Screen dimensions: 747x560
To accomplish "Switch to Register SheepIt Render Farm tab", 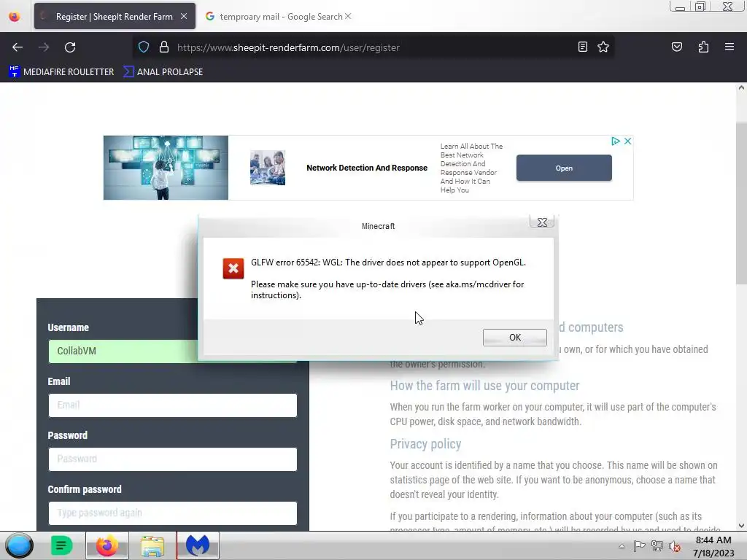I will coord(114,17).
